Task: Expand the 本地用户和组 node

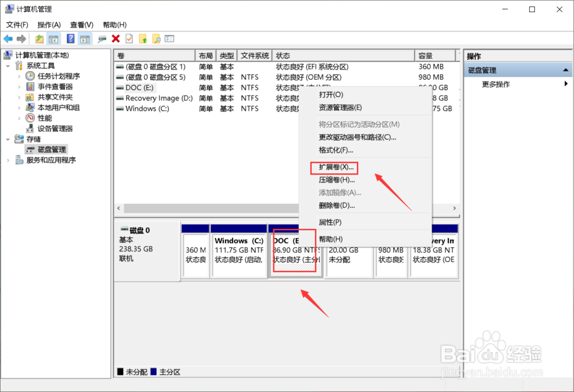Action: coord(19,107)
